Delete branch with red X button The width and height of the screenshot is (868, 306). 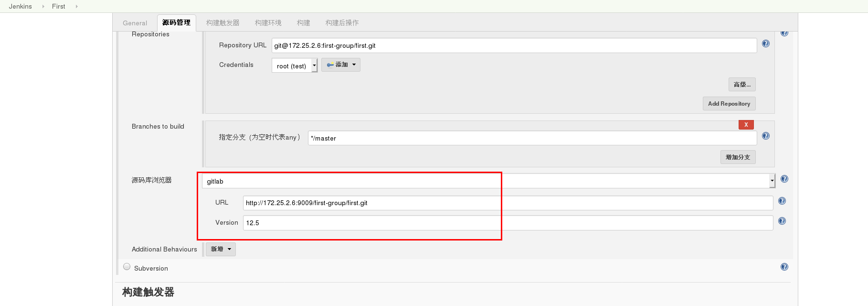click(x=746, y=125)
